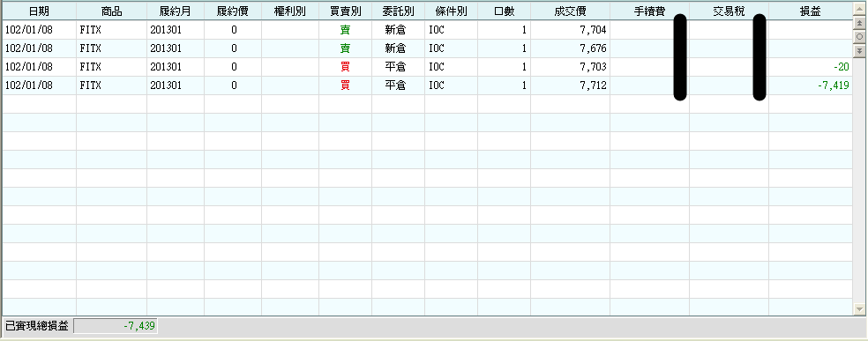Click the 條件別 column header
This screenshot has width=868, height=341.
point(451,11)
